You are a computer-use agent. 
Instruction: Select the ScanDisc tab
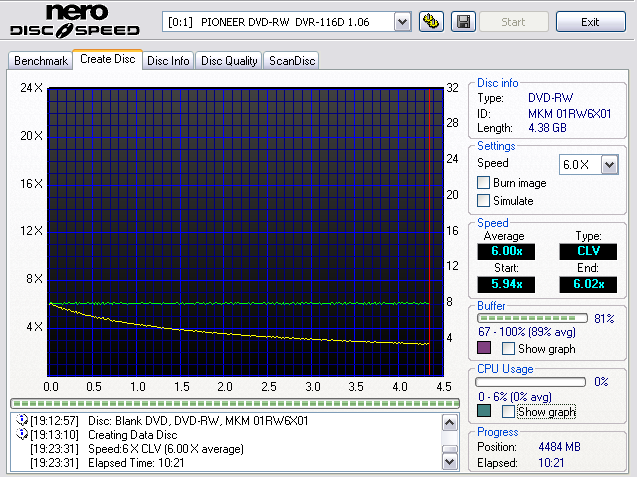pos(292,61)
